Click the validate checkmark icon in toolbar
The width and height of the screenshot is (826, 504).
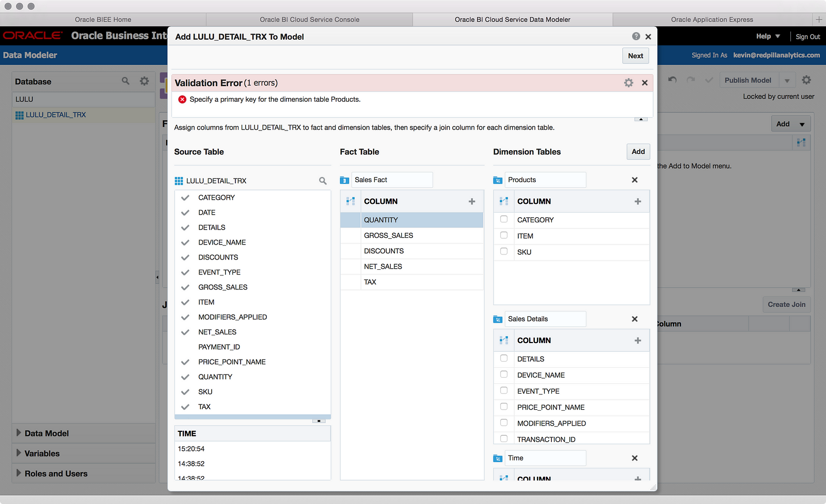point(709,80)
